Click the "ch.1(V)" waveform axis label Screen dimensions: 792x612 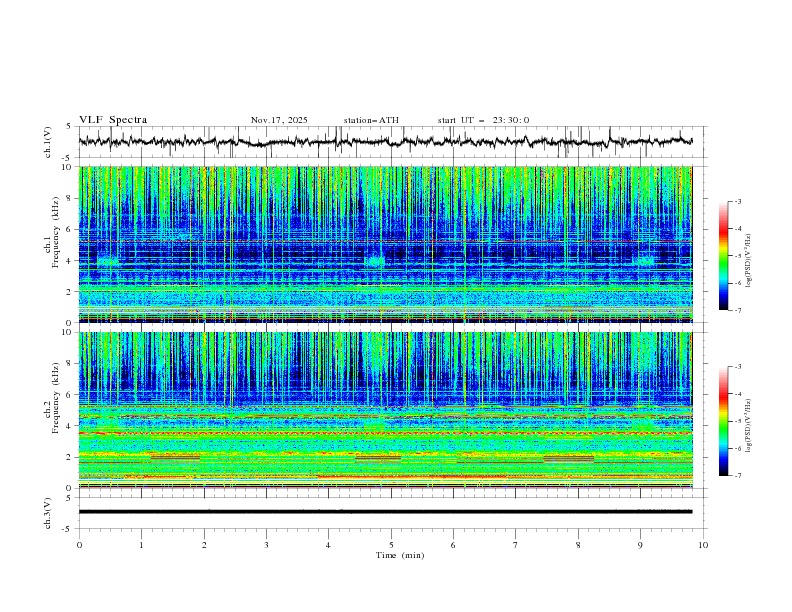pyautogui.click(x=48, y=142)
